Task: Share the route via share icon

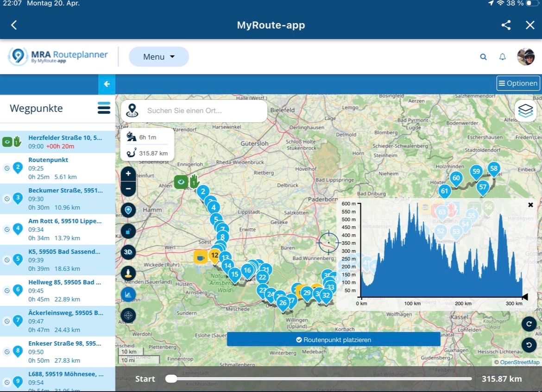Action: (x=506, y=25)
